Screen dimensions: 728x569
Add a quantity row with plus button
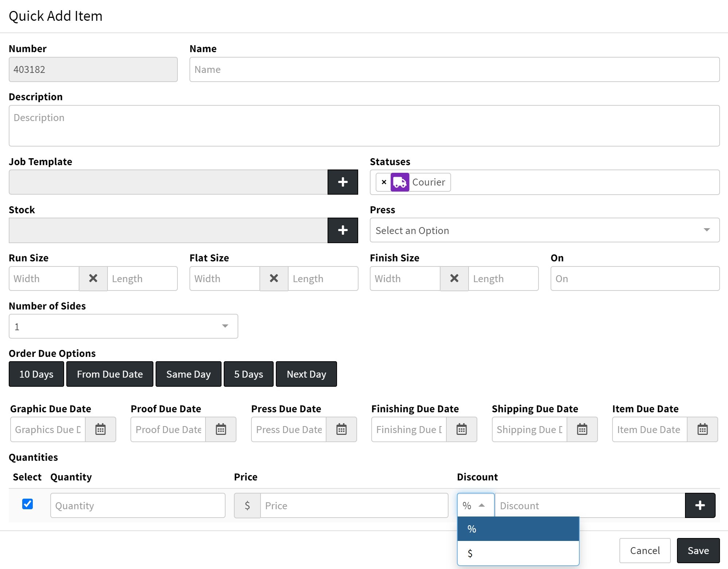tap(700, 505)
